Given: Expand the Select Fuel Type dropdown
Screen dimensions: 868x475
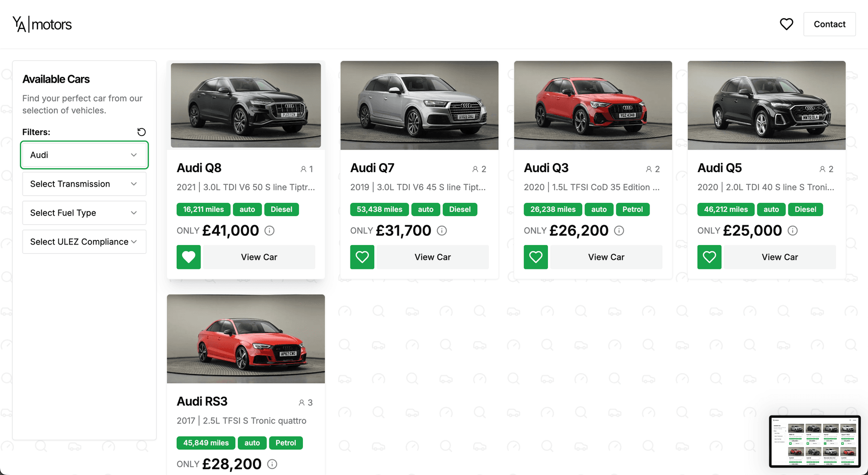Looking at the screenshot, I should click(84, 213).
